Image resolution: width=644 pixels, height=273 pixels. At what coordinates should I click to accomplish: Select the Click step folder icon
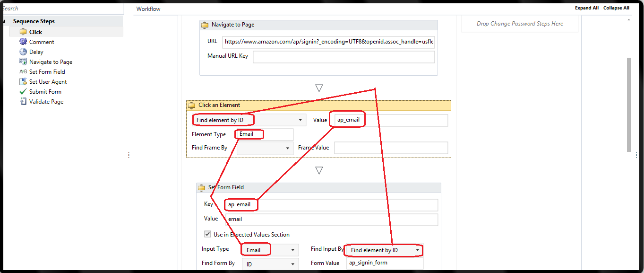(x=23, y=32)
